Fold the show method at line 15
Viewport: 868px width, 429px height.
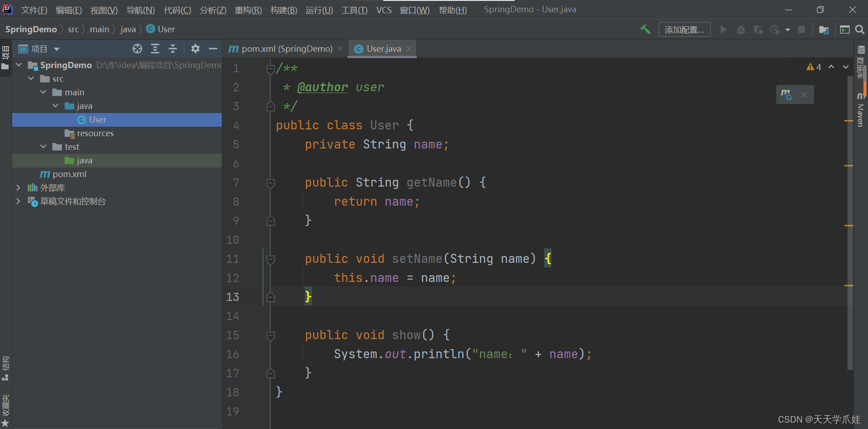[271, 335]
